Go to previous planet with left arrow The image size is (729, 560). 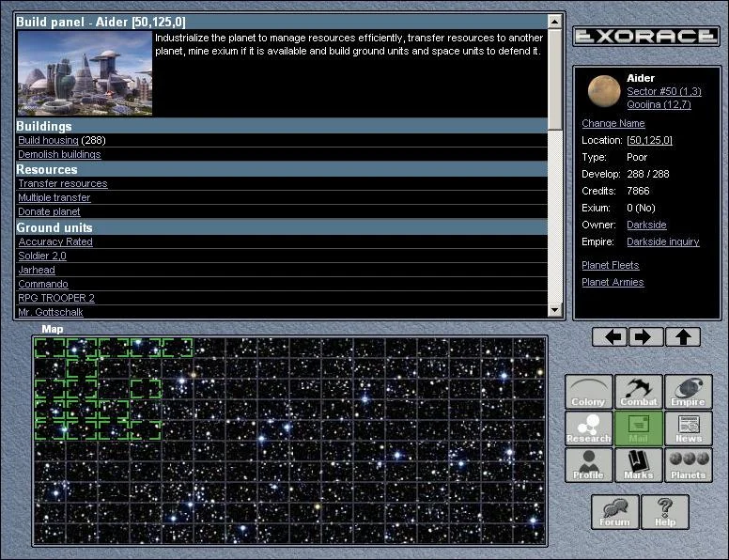609,337
